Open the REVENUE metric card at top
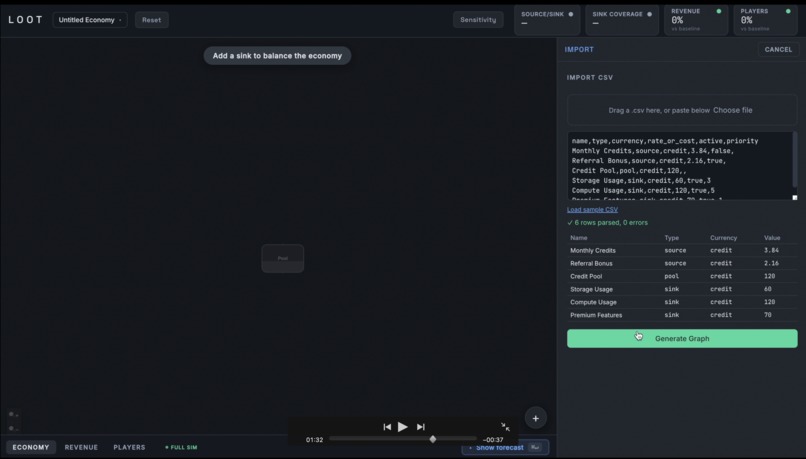Viewport: 806px width, 459px height. point(696,20)
